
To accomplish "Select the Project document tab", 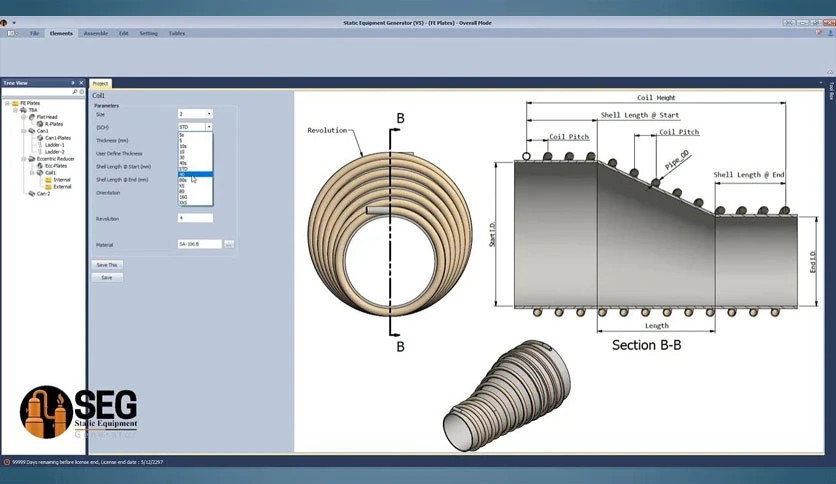I will pyautogui.click(x=100, y=84).
